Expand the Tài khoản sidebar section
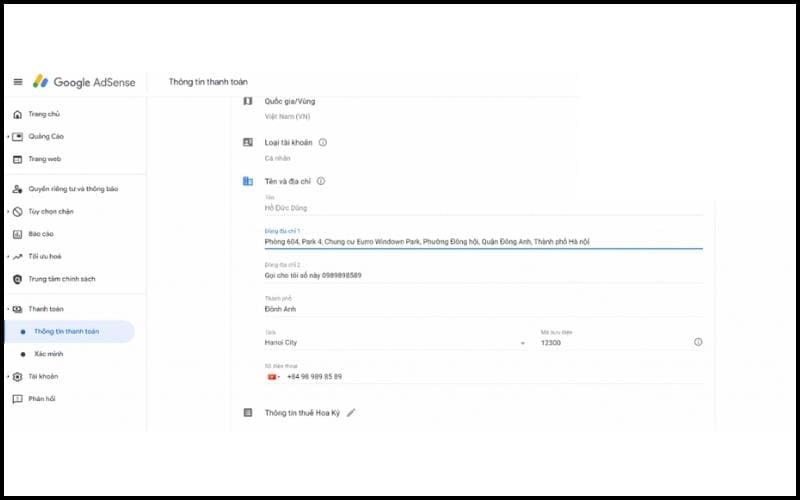The height and width of the screenshot is (500, 800). coord(8,377)
